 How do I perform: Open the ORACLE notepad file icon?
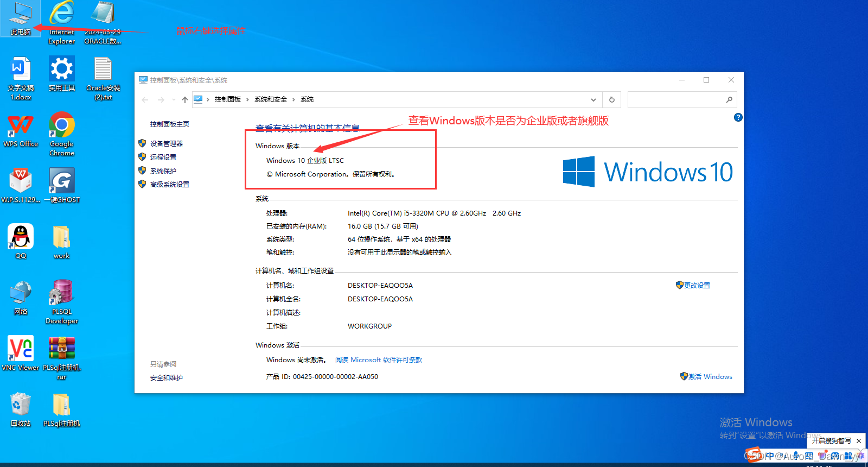click(103, 22)
